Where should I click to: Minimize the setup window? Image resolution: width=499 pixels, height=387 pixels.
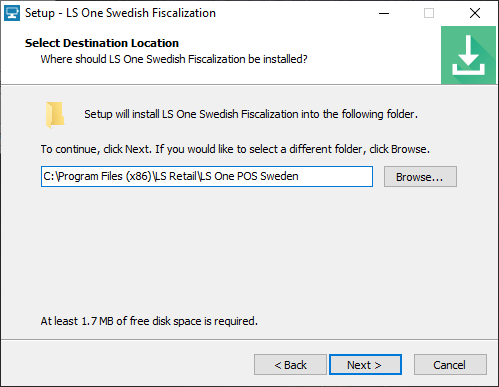click(384, 13)
